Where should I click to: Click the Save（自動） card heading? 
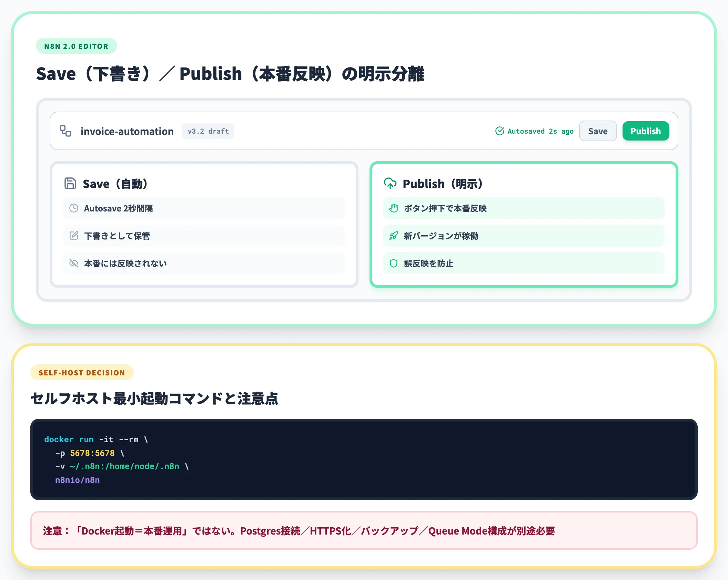115,184
